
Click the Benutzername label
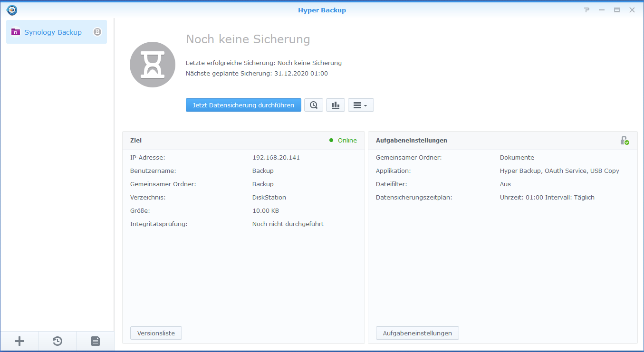pyautogui.click(x=153, y=171)
